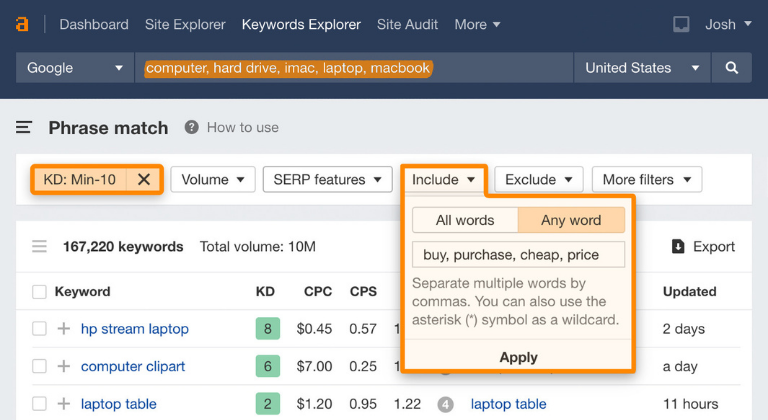Click the $1.20 CPC value

314,404
